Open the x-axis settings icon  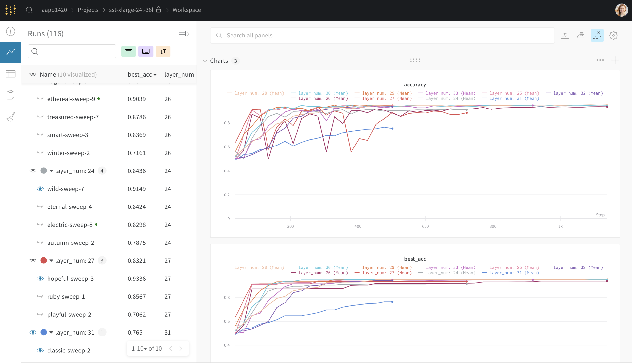click(565, 36)
